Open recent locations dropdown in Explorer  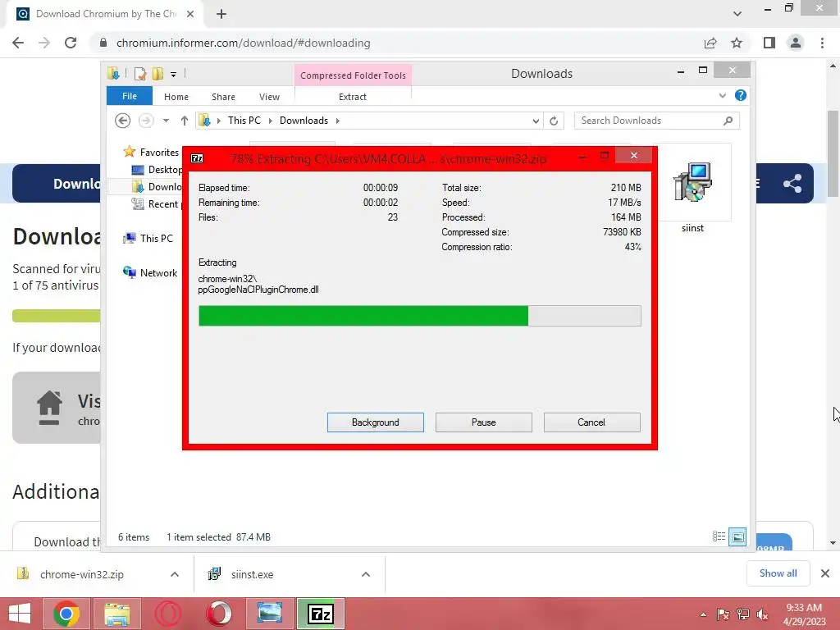tap(166, 121)
